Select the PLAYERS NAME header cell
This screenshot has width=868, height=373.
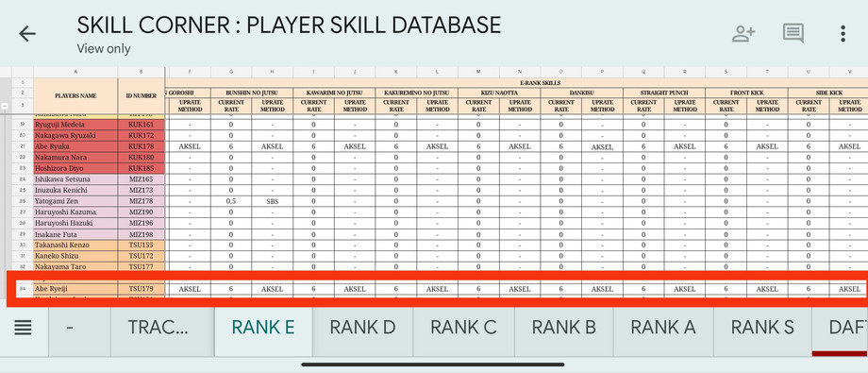pos(75,96)
